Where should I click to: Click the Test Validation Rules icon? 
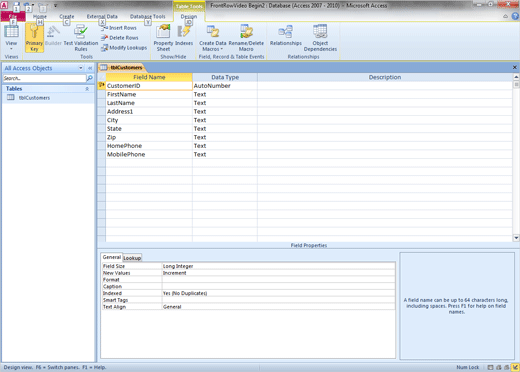coord(81,32)
